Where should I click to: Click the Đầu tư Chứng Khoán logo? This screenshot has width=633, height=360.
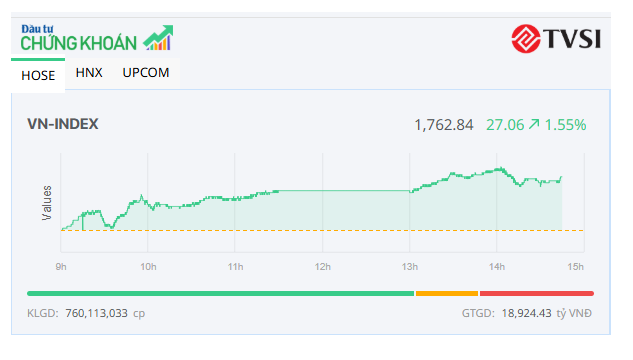97,38
